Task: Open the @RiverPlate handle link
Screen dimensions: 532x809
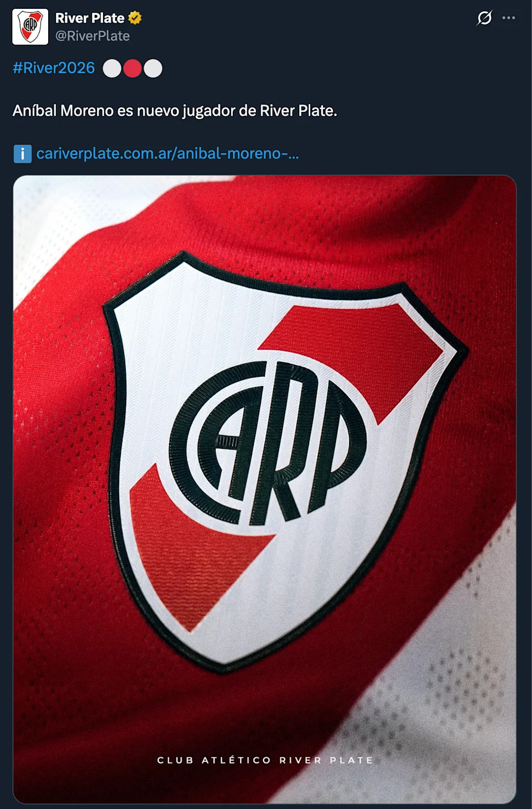Action: 93,36
